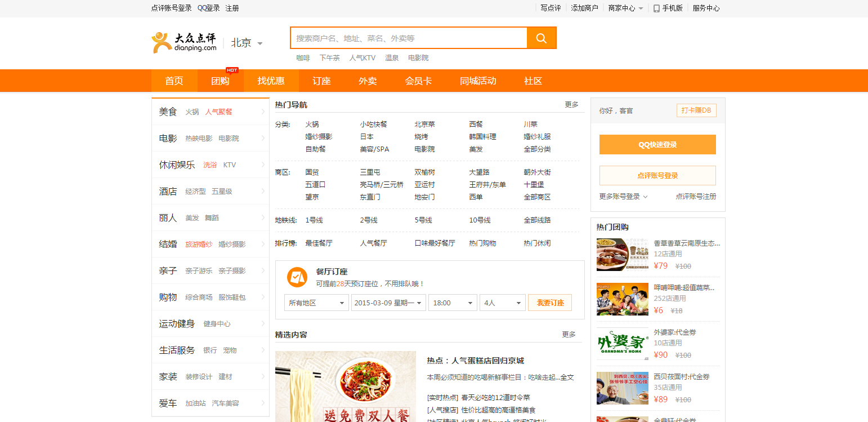Click the 下午茶 search suggestion
This screenshot has height=422, width=868.
pos(329,58)
